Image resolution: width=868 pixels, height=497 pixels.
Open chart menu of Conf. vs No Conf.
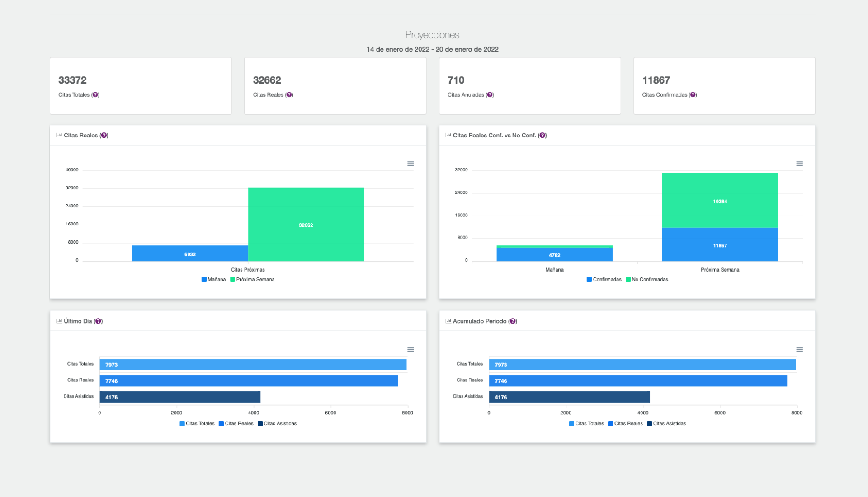[799, 164]
